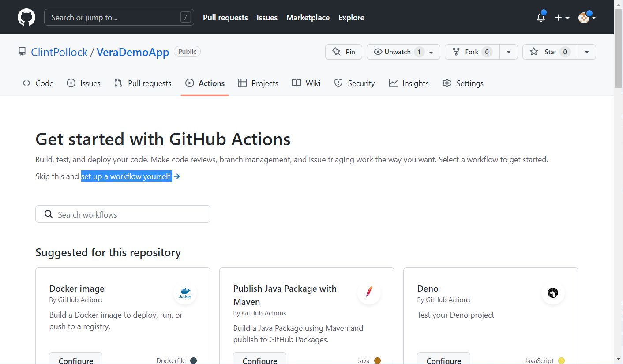
Task: Configure Publish Java Package with Maven
Action: point(259,358)
